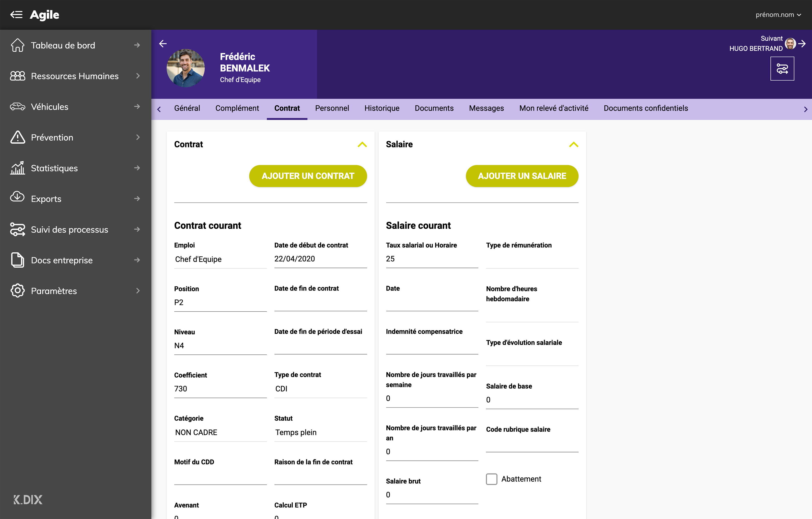
Task: Click the Motif du CDD field
Action: (x=220, y=476)
